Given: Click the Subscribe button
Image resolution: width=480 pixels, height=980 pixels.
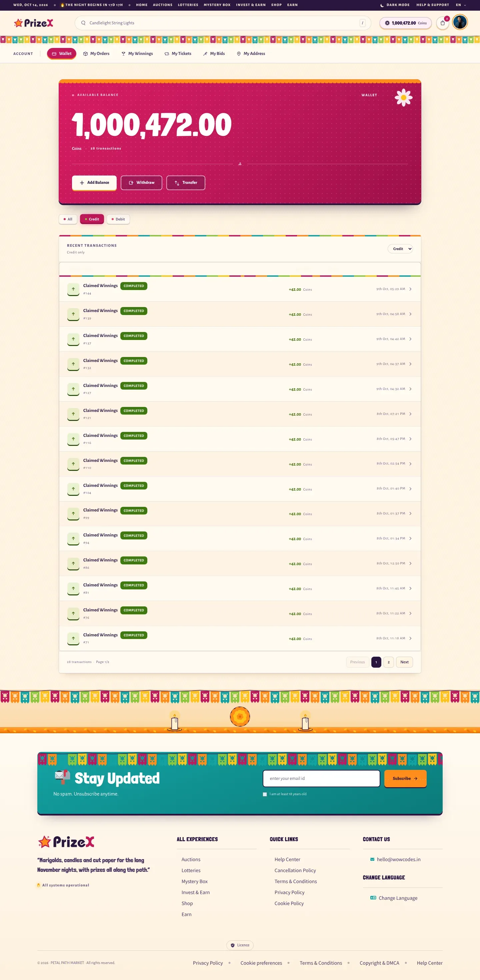Looking at the screenshot, I should [x=405, y=778].
